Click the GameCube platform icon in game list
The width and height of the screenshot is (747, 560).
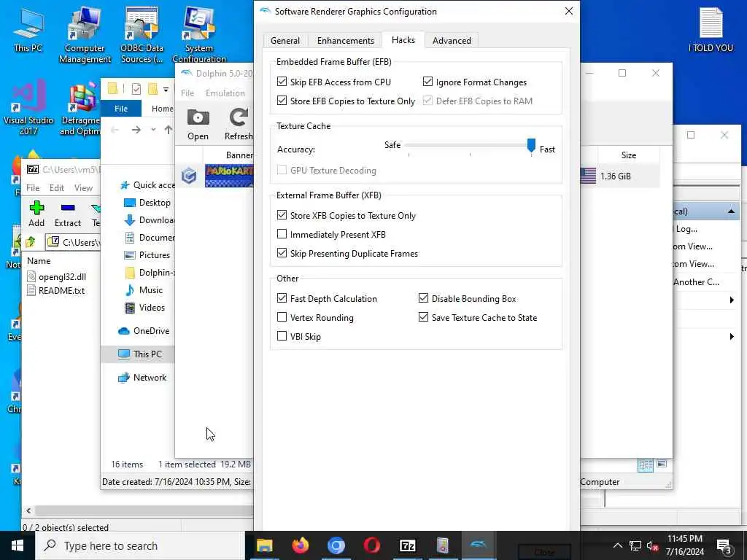tap(189, 176)
